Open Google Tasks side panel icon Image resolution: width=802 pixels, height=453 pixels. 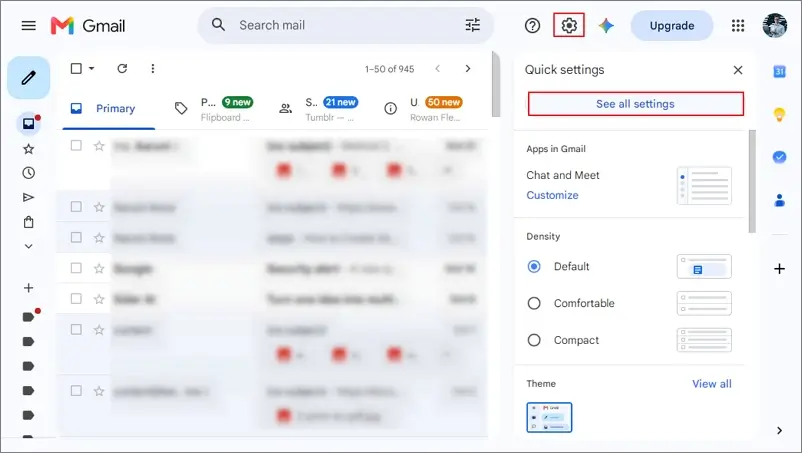(779, 157)
